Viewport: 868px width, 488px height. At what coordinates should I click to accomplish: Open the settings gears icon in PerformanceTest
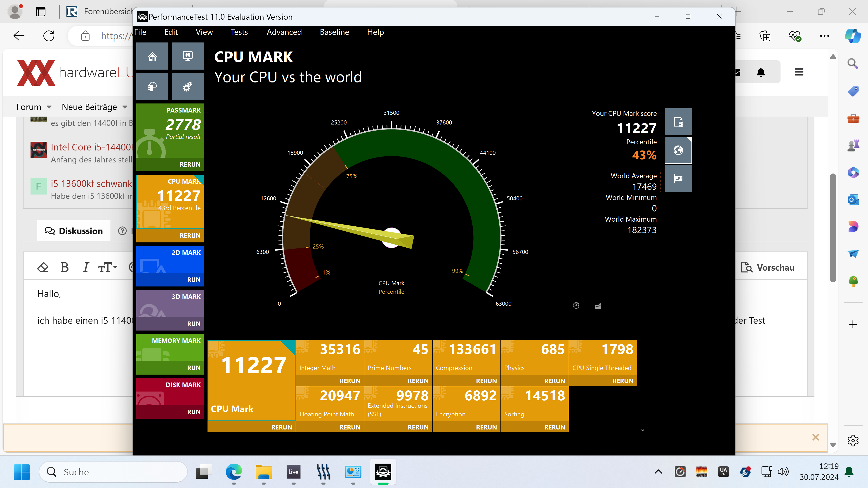tap(188, 87)
